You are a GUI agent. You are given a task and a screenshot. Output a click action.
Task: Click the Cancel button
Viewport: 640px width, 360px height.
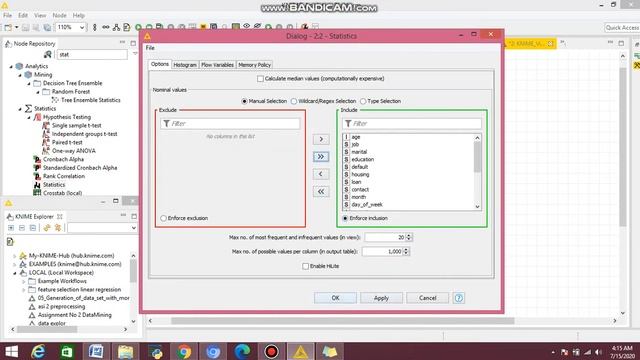click(x=427, y=298)
